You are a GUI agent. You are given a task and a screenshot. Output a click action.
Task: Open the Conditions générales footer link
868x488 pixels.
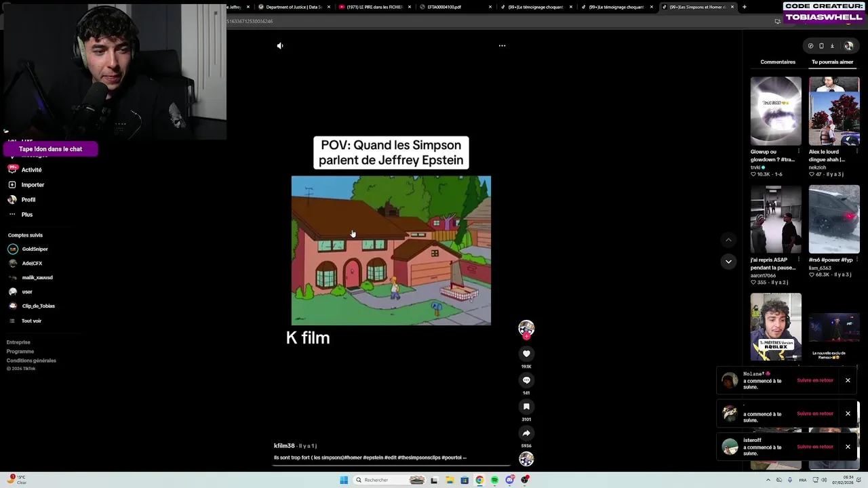31,361
